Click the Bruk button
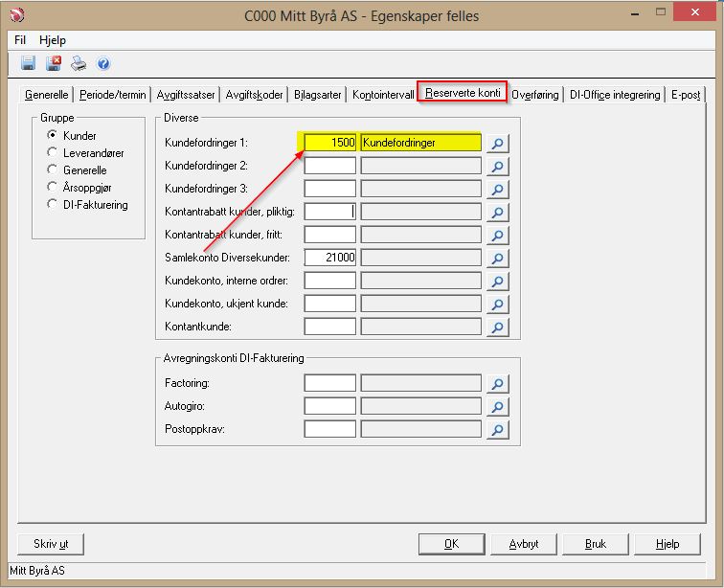724x588 pixels. click(x=596, y=544)
